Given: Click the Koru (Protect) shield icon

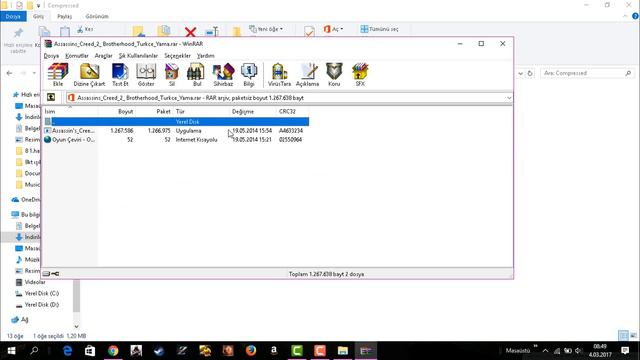Looking at the screenshot, I should click(334, 75).
